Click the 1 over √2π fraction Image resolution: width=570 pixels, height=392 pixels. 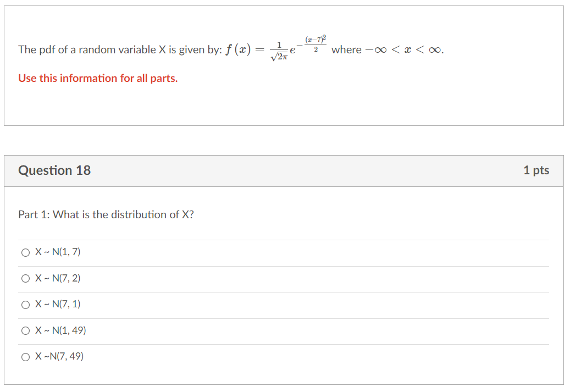pos(279,51)
